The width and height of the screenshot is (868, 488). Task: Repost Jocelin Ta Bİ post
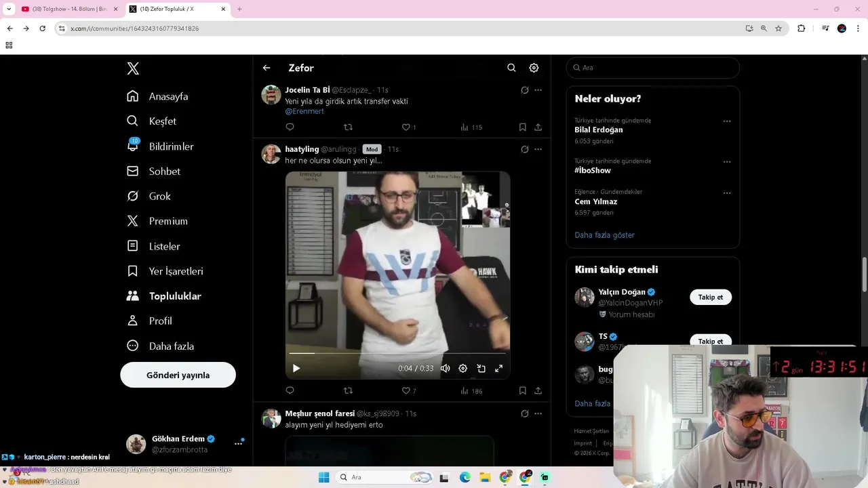(348, 127)
